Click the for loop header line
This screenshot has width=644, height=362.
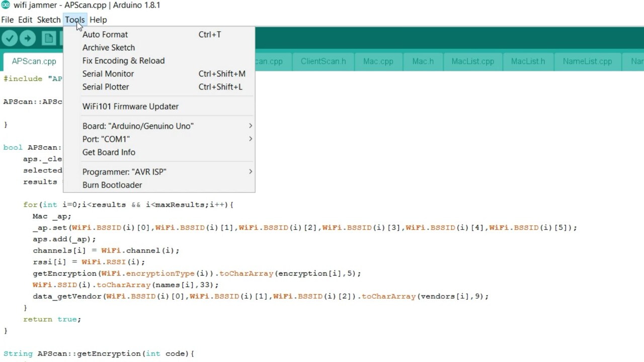[x=128, y=205]
